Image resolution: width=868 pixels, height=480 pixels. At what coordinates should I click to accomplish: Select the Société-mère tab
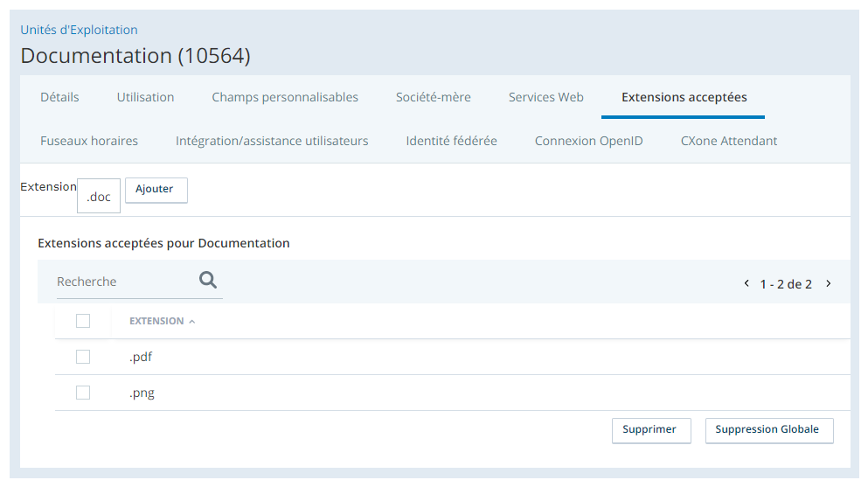434,97
